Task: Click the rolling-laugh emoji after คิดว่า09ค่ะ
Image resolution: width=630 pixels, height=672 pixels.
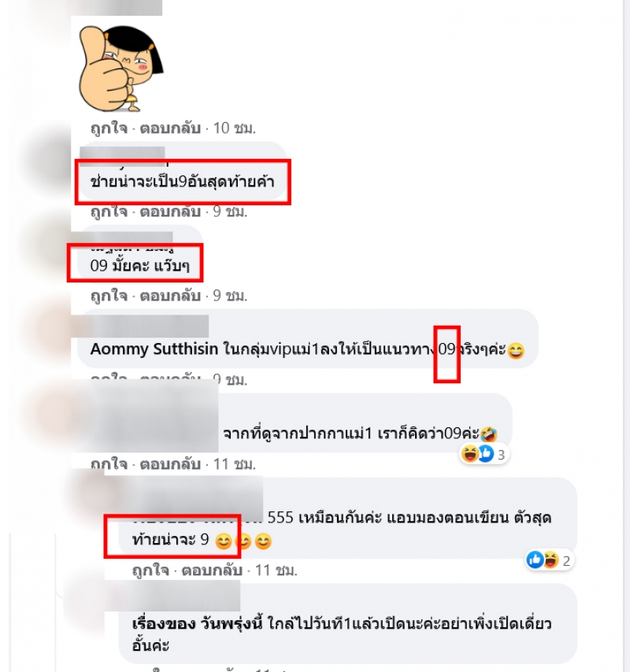Action: [488, 434]
